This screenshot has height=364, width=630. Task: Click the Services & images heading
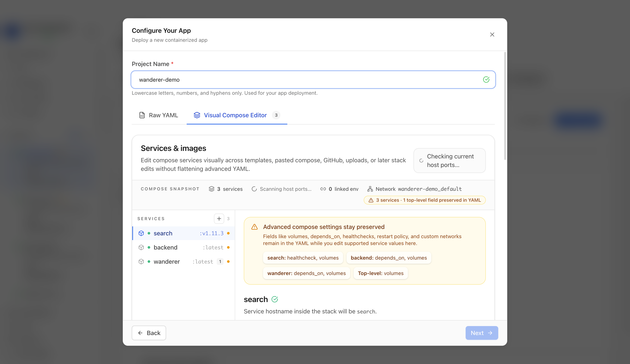pyautogui.click(x=174, y=148)
